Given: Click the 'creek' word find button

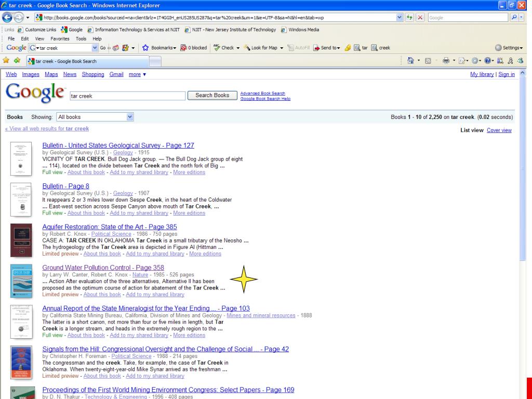Looking at the screenshot, I should pos(380,48).
